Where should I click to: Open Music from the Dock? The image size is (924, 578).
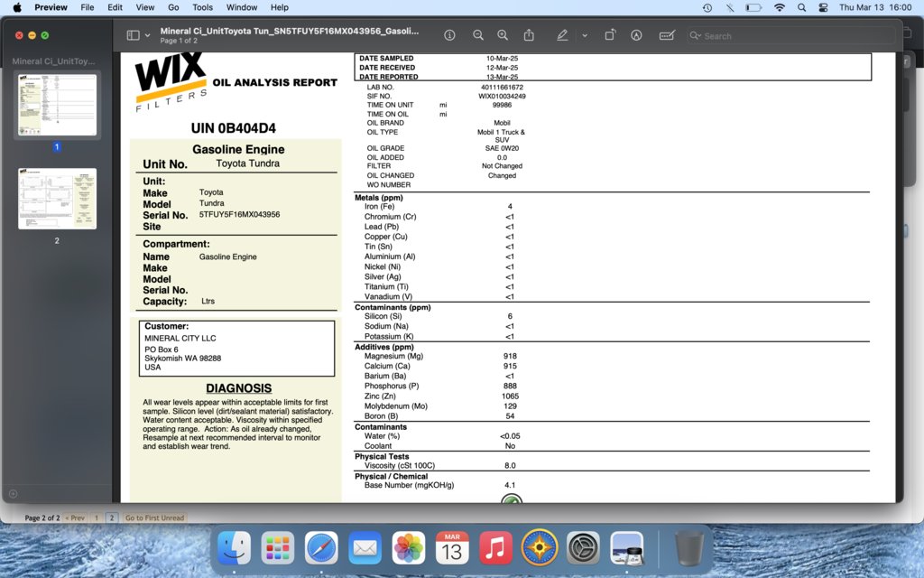(495, 548)
